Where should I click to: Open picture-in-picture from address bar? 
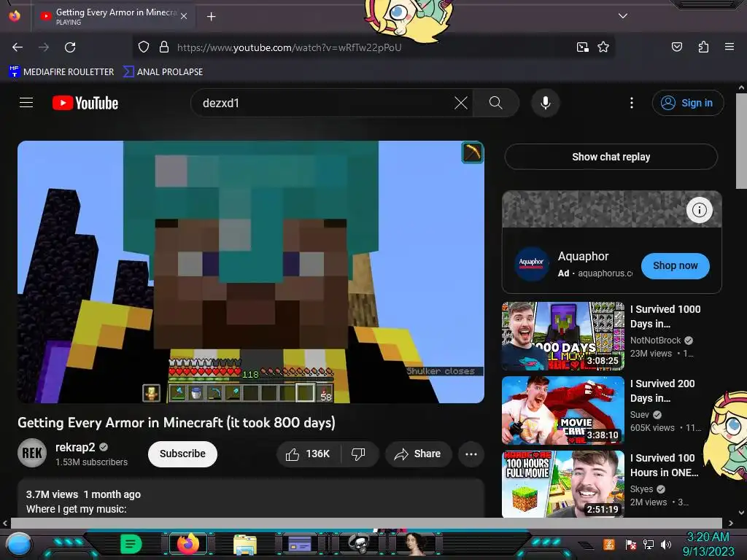[x=583, y=47]
